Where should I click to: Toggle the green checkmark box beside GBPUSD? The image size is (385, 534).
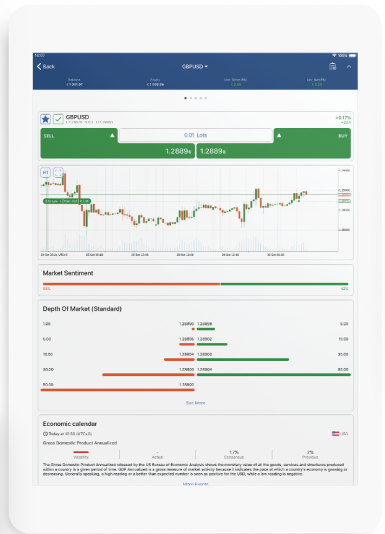point(58,119)
